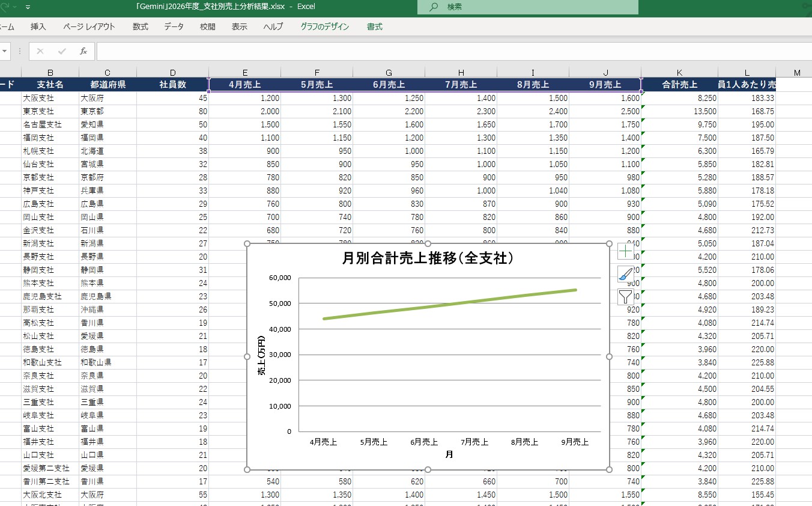Click the search magnifier icon
The width and height of the screenshot is (812, 506).
point(434,7)
